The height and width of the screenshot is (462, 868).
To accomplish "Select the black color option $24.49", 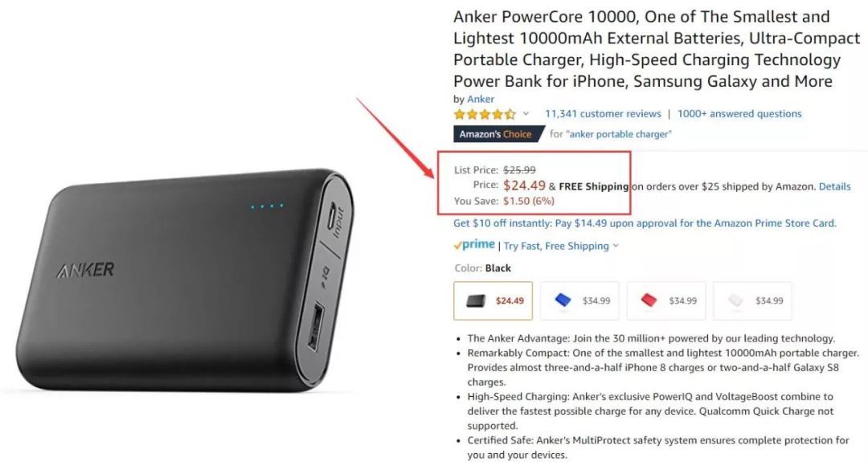I will [493, 301].
